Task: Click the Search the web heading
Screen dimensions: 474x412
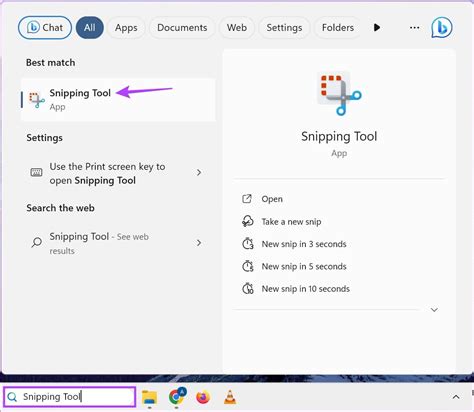Action: 60,208
